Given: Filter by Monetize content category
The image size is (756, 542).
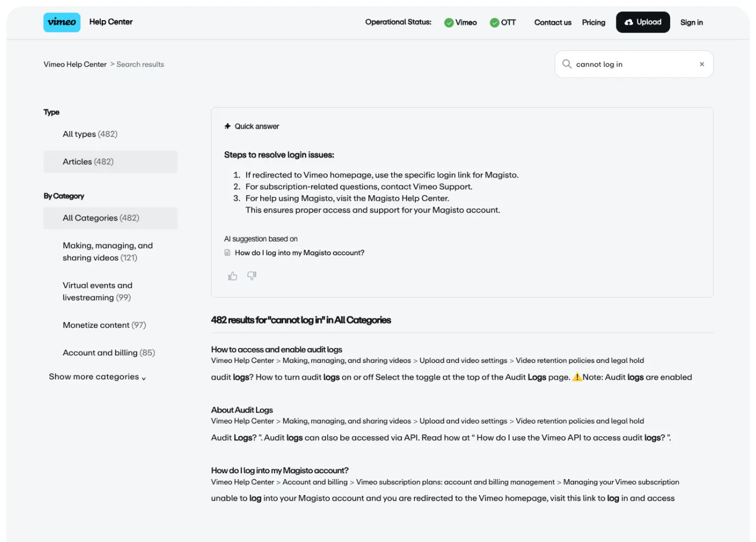Looking at the screenshot, I should 104,325.
